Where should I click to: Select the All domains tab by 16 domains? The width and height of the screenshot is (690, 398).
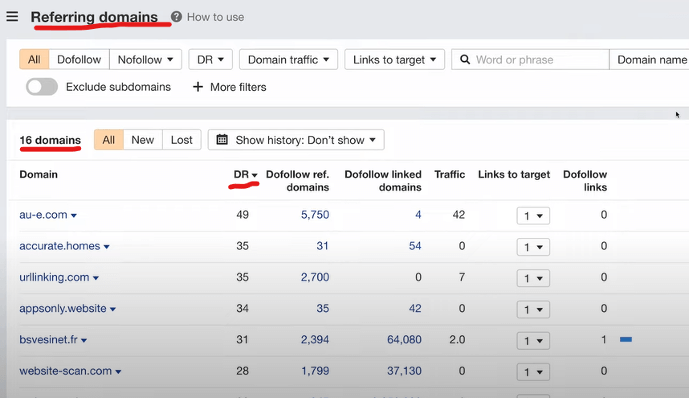pos(109,140)
